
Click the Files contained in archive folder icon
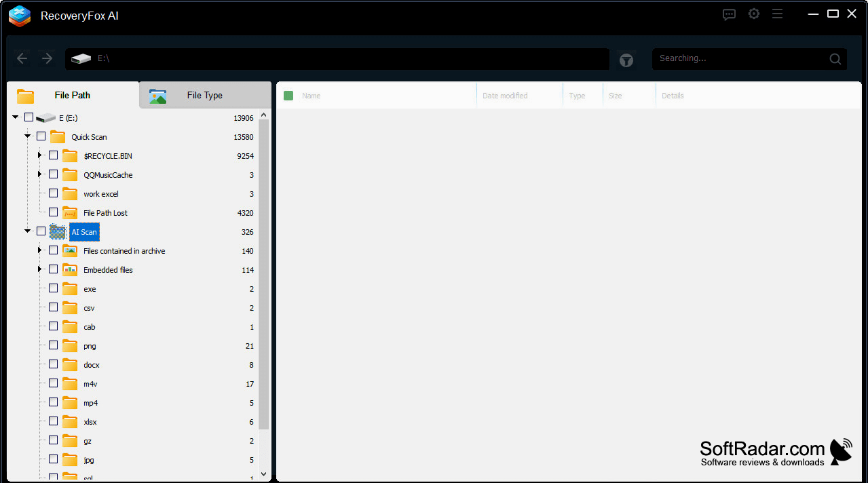pyautogui.click(x=70, y=251)
